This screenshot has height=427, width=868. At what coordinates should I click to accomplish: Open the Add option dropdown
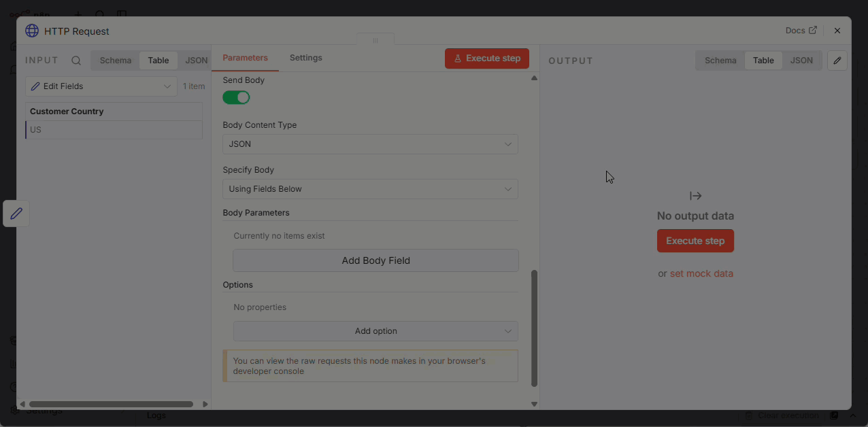pyautogui.click(x=375, y=331)
